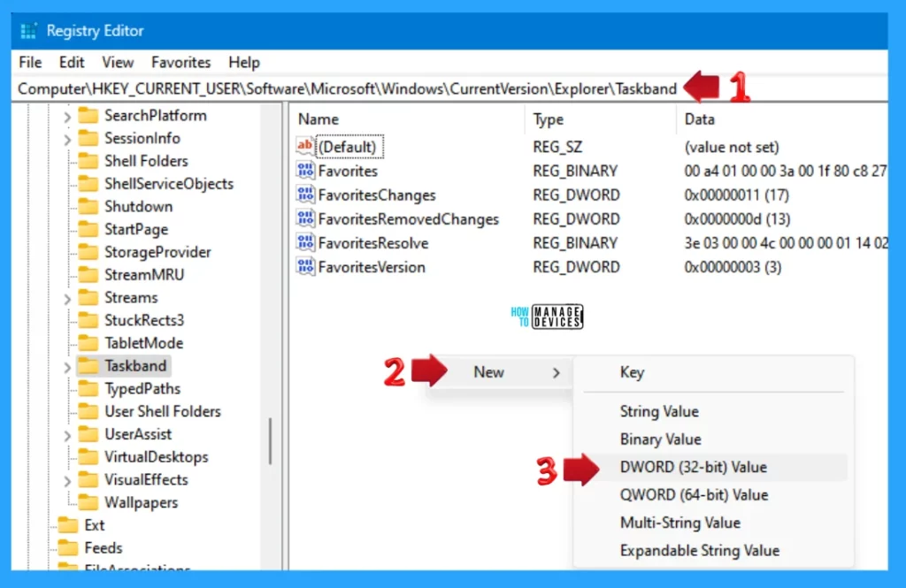Viewport: 906px width, 588px height.
Task: Click the Feeds folder icon
Action: pos(67,547)
